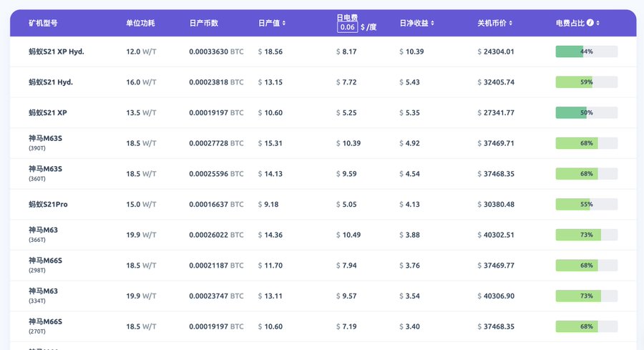Select the 0.00027728 BTC daily yield
644x350 pixels.
pyautogui.click(x=216, y=143)
